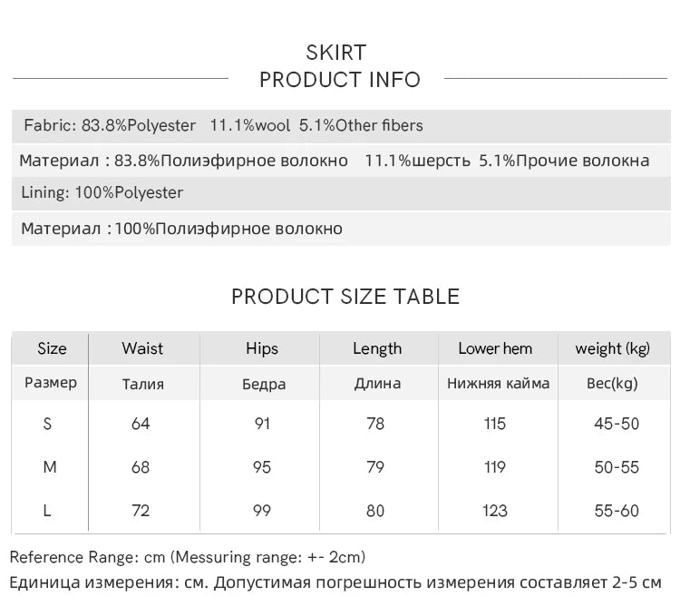Click the SKIRT PRODUCT INFO heading
The image size is (680, 616).
tap(340, 66)
